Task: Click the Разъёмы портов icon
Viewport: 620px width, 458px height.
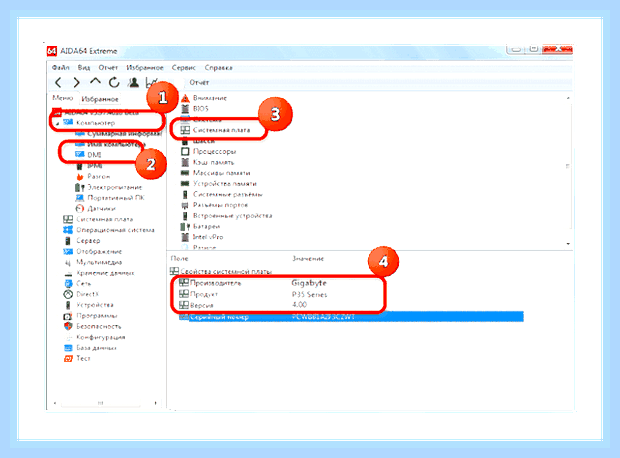Action: coord(185,205)
